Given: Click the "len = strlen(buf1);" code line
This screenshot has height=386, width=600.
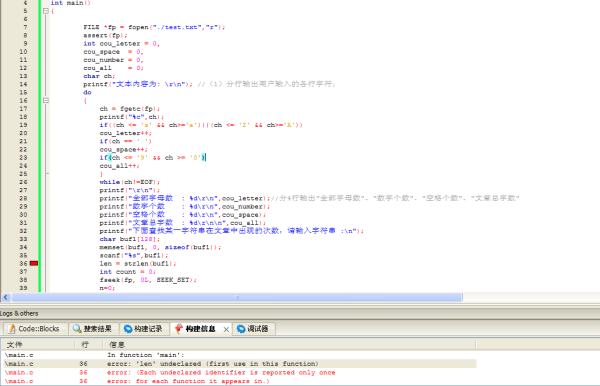Looking at the screenshot, I should 138,264.
